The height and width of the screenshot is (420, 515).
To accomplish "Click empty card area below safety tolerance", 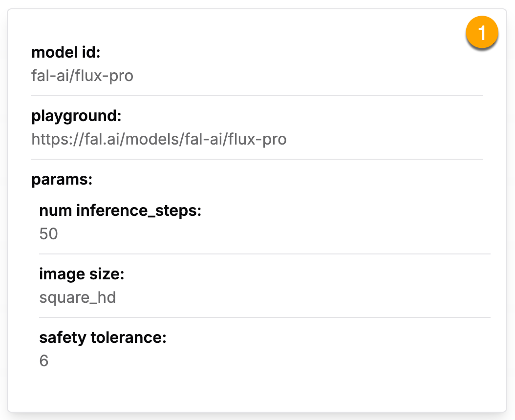I will [257, 388].
